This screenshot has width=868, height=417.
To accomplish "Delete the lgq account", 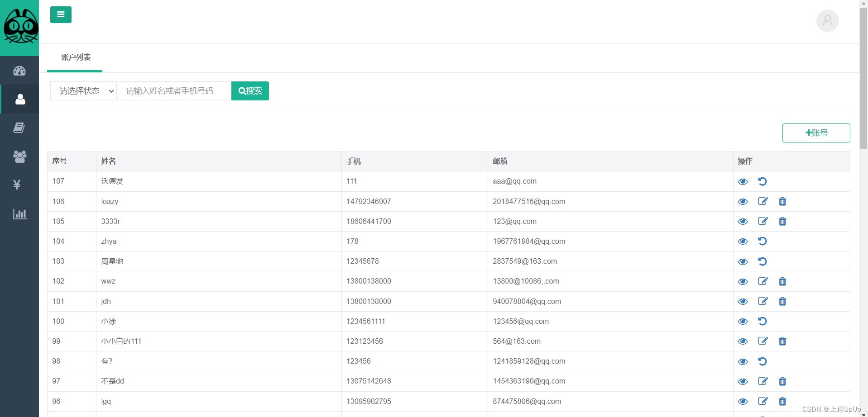I will [782, 401].
